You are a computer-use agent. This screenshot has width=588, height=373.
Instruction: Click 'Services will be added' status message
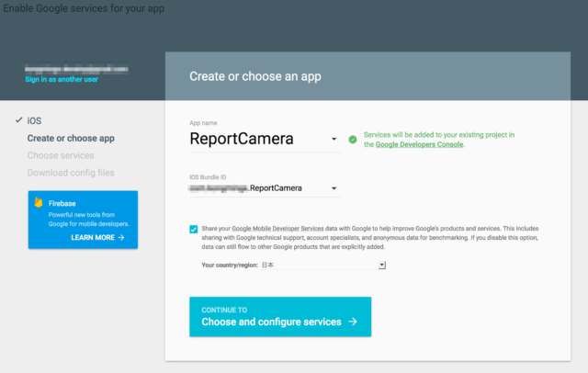(x=439, y=140)
